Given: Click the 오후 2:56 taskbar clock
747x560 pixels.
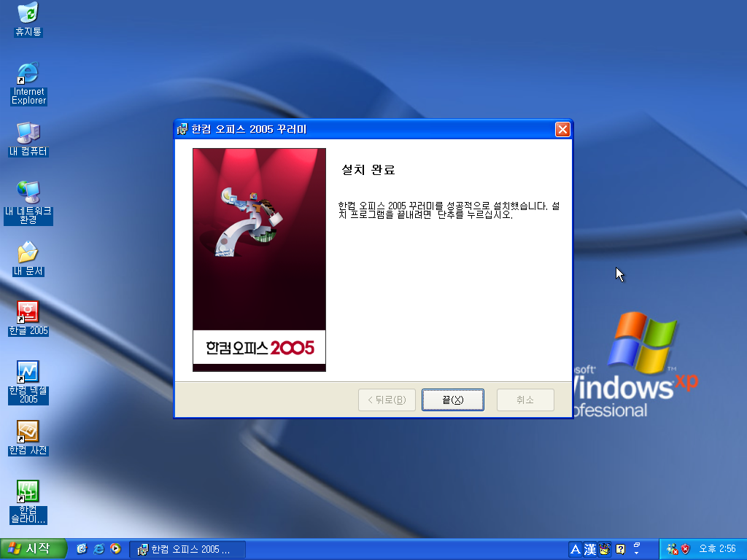Looking at the screenshot, I should 718,549.
